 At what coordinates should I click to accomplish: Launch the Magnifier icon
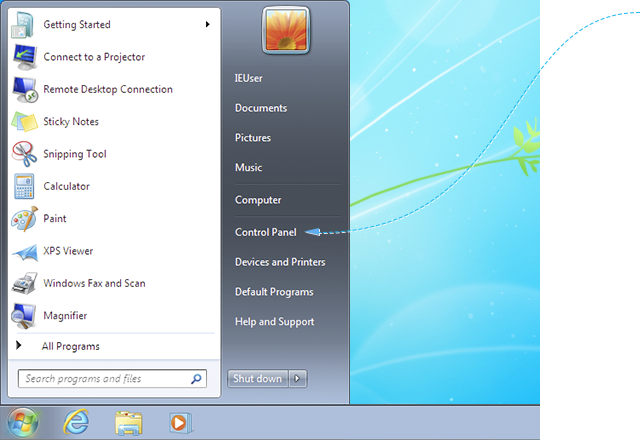(24, 316)
